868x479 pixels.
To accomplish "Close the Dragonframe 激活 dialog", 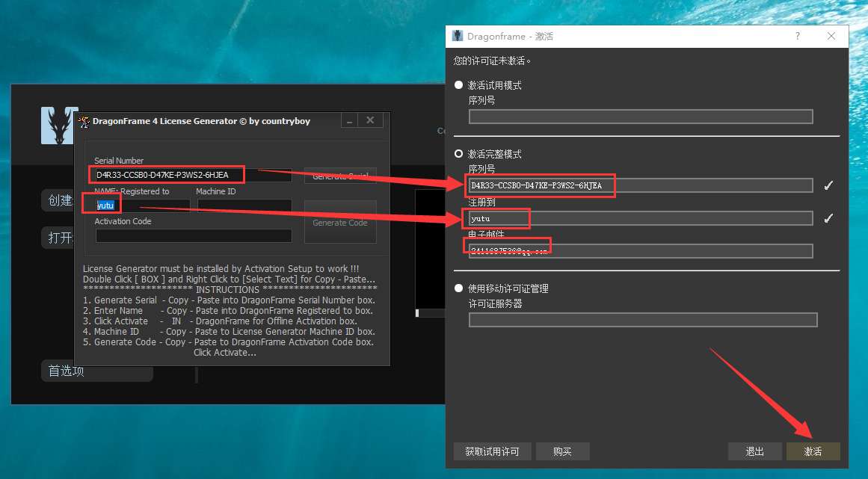I will (x=831, y=36).
